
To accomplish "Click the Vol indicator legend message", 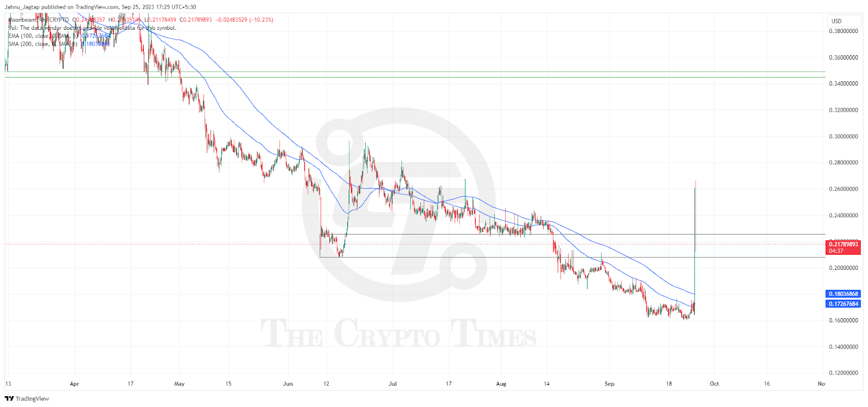I will [92, 28].
